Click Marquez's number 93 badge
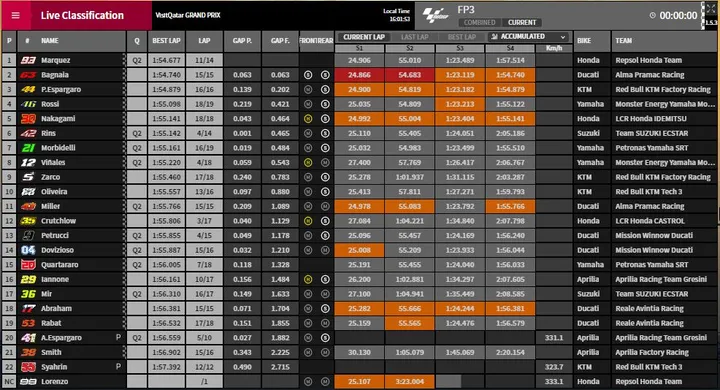The image size is (720, 390). 28,60
